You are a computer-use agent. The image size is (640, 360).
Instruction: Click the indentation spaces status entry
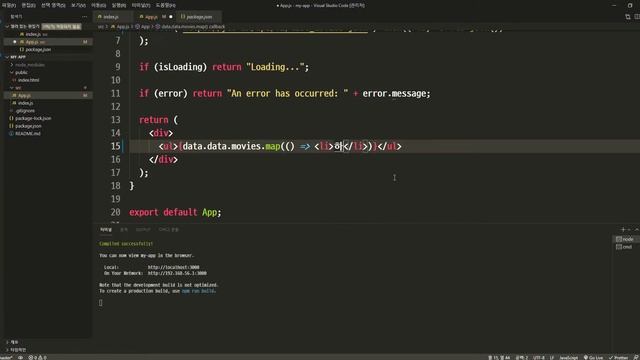click(x=522, y=358)
